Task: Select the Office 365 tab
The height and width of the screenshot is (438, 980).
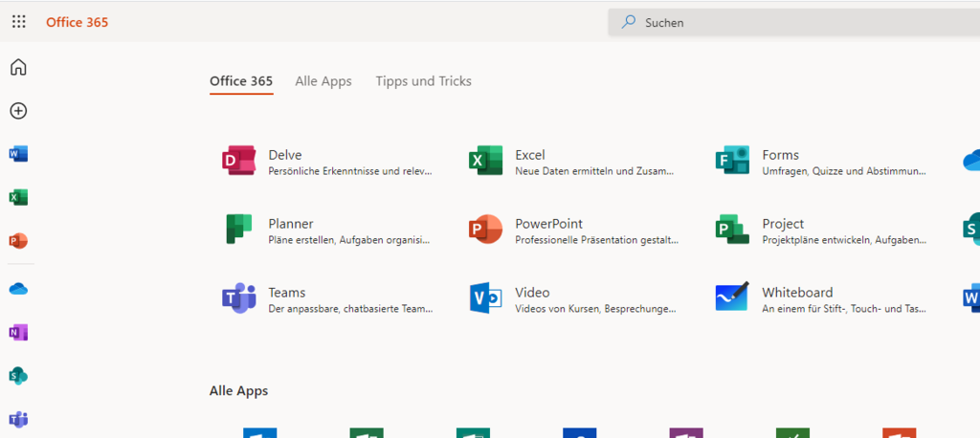Action: 241,81
